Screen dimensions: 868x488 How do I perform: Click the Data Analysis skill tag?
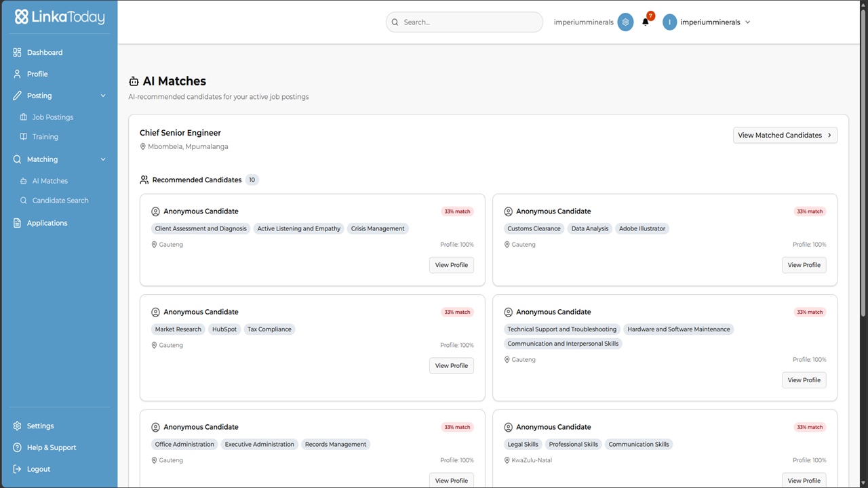pyautogui.click(x=590, y=229)
